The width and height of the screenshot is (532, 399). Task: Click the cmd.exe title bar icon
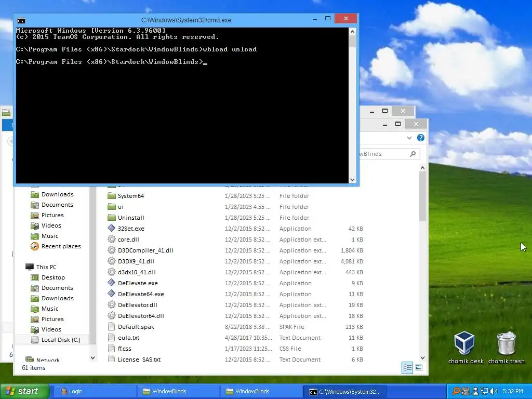point(21,20)
